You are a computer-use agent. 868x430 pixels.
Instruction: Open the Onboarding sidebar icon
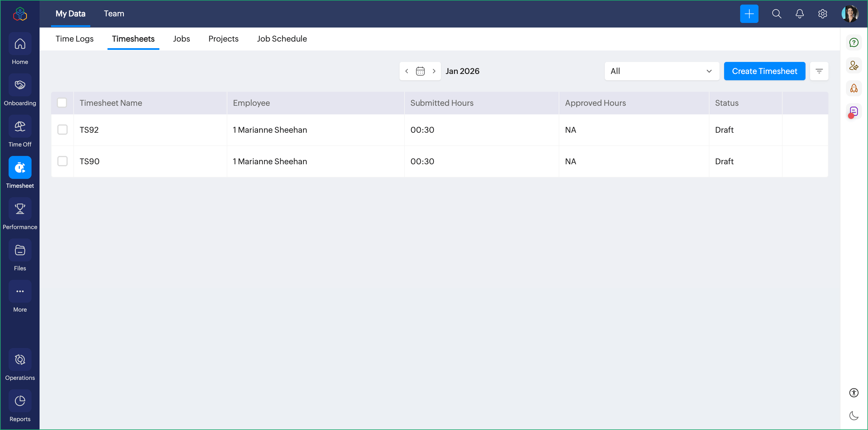click(x=20, y=85)
